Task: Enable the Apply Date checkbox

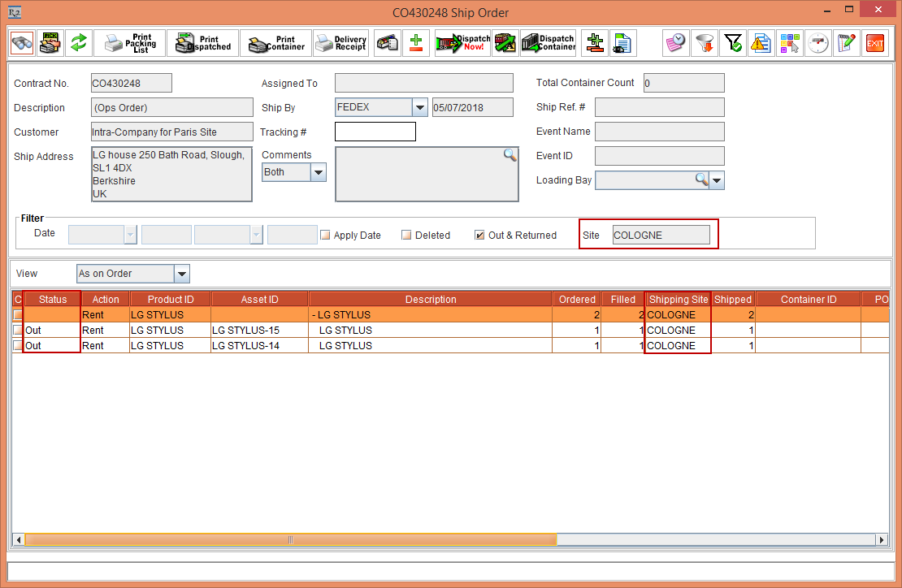Action: coord(325,236)
